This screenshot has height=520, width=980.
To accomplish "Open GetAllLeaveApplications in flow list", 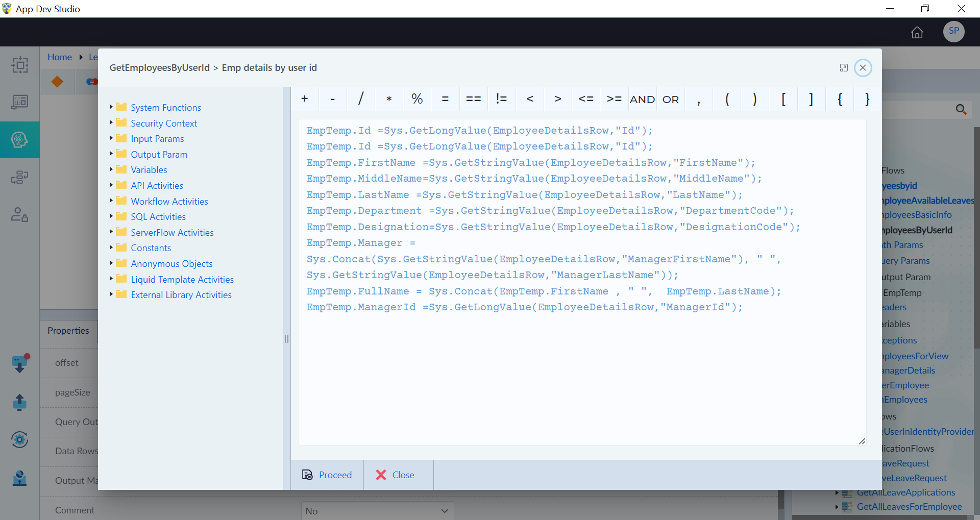I will point(906,492).
